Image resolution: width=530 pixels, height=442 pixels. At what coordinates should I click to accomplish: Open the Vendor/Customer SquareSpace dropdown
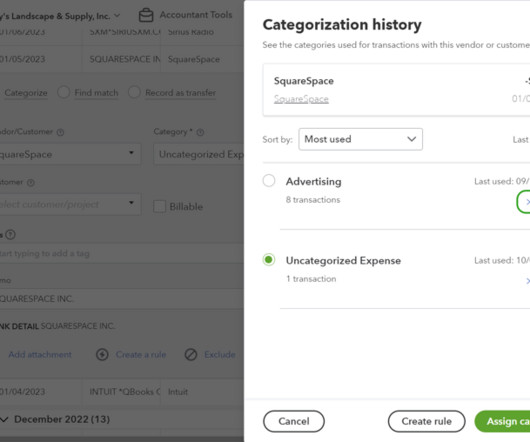(69, 154)
